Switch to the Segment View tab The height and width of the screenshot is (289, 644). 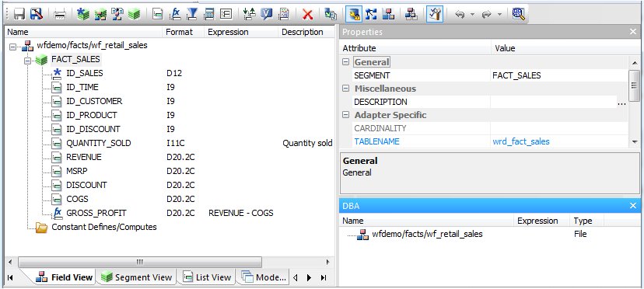137,277
